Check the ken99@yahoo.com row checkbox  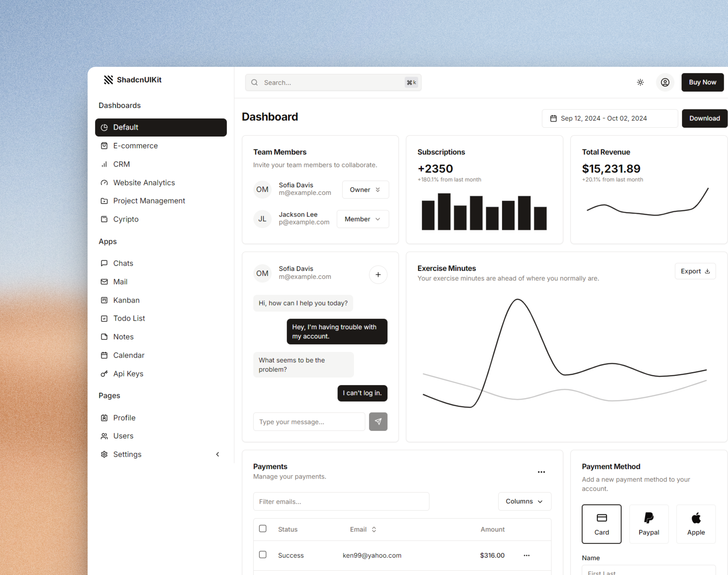point(263,555)
